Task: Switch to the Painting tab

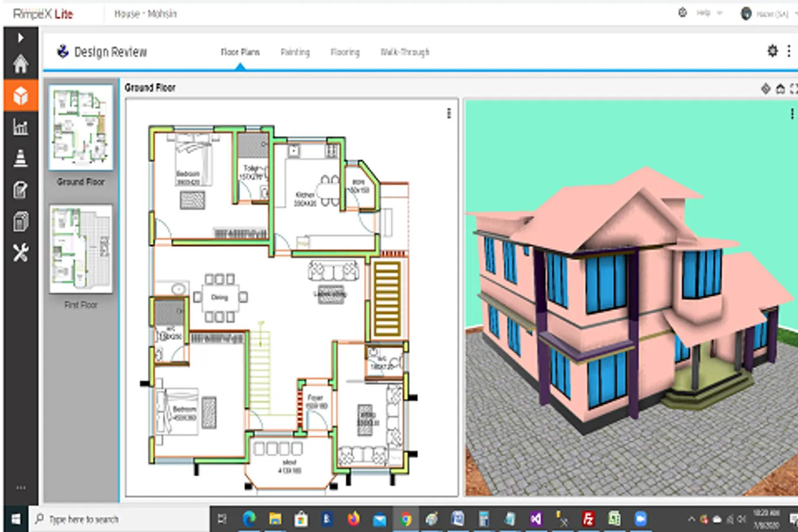Action: 295,52
